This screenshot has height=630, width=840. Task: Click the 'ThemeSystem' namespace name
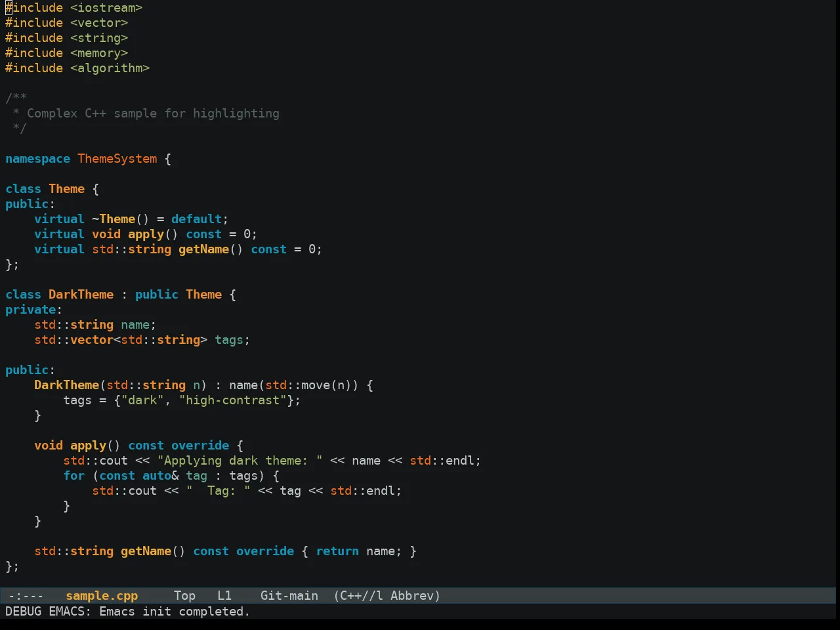pyautogui.click(x=117, y=159)
